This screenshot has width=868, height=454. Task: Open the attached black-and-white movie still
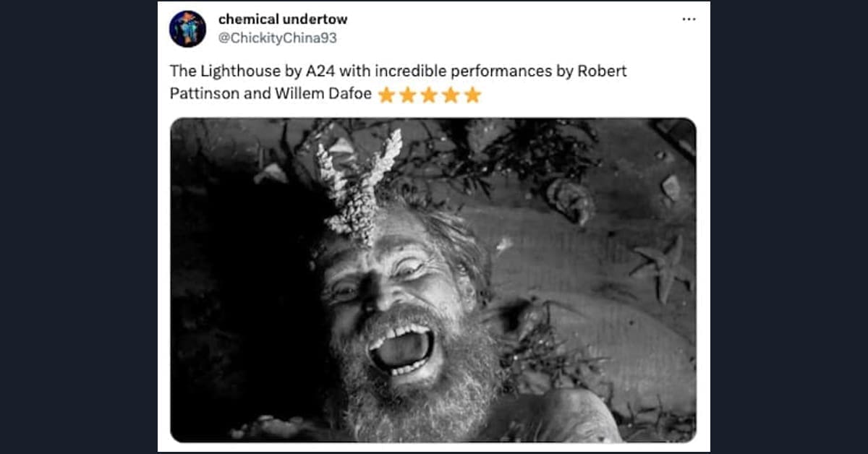click(x=433, y=280)
